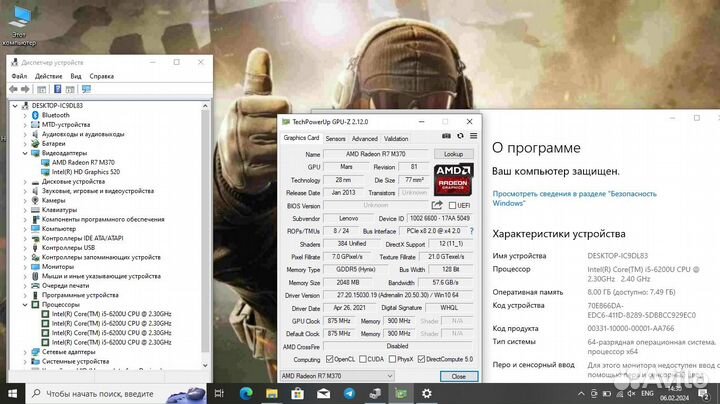Switch to the Validation tab in GPU-Z

point(396,139)
